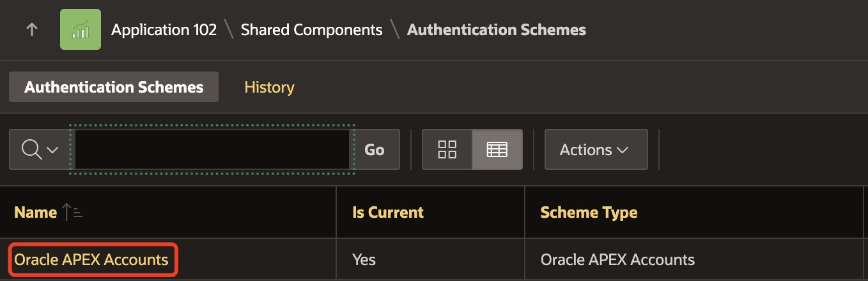Click the magnifying glass search icon
Viewport: 868px width, 281px height.
31,149
